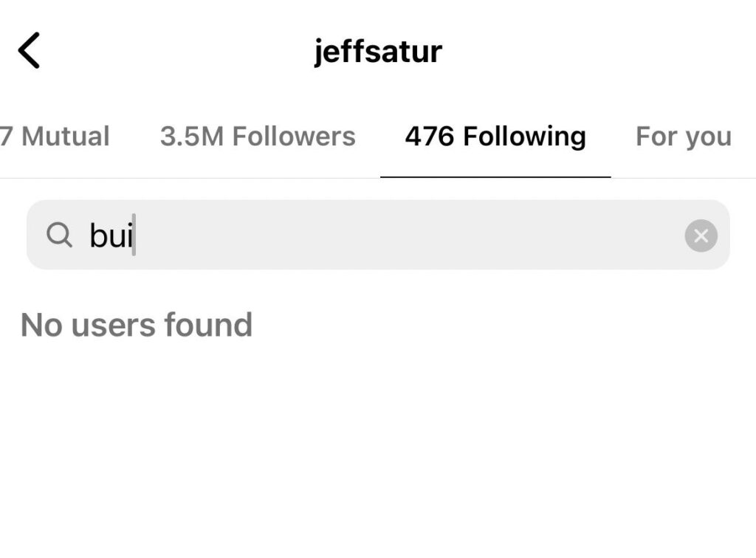756x558 pixels.
Task: Select the 476 Following tab
Action: [x=495, y=137]
